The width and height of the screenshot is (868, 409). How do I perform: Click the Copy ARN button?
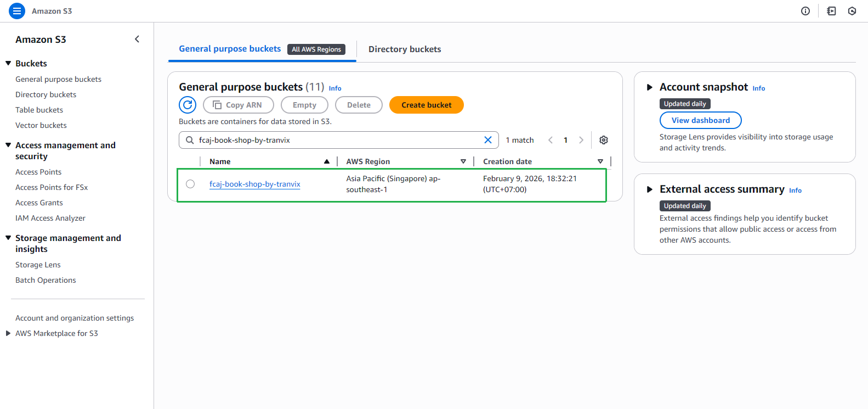239,105
